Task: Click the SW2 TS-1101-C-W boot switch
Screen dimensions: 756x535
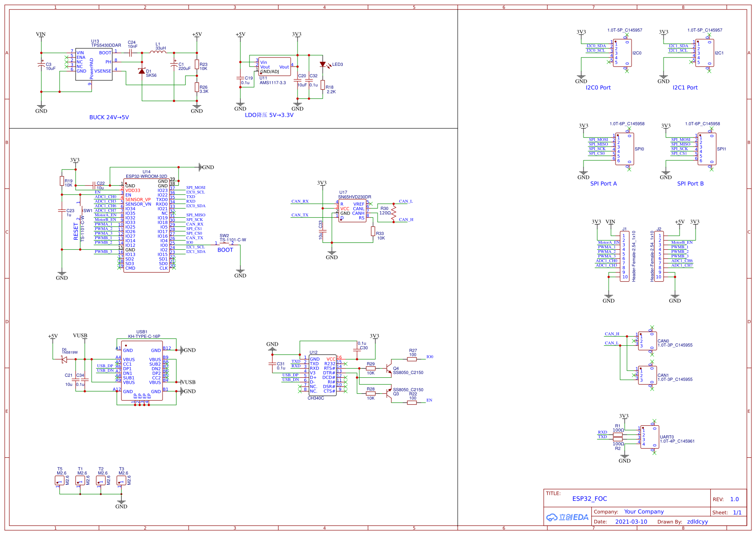Action: [x=224, y=244]
